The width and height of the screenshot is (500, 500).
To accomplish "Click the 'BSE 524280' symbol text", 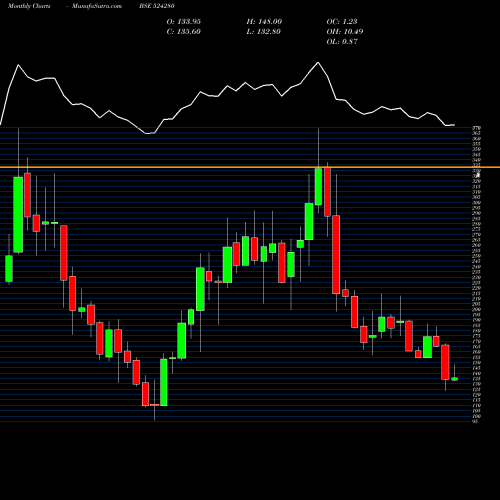I will click(157, 6).
